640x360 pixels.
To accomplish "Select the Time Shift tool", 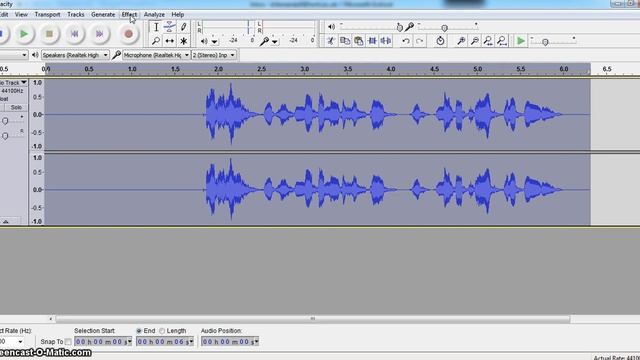I will 169,41.
